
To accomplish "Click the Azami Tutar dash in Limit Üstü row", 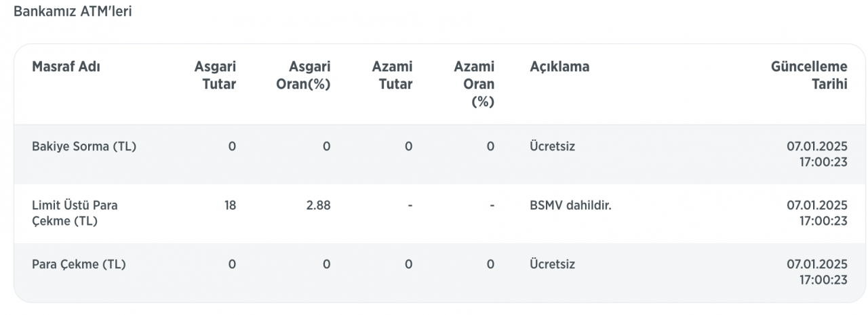I will point(410,205).
